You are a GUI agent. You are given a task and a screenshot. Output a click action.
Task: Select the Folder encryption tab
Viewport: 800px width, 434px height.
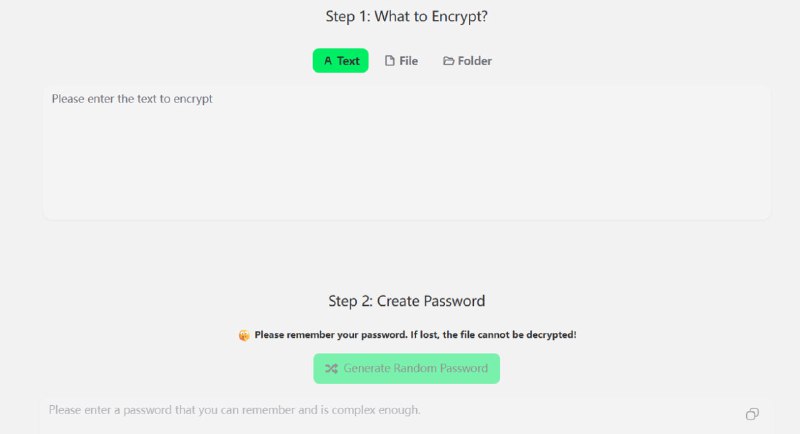pyautogui.click(x=467, y=61)
